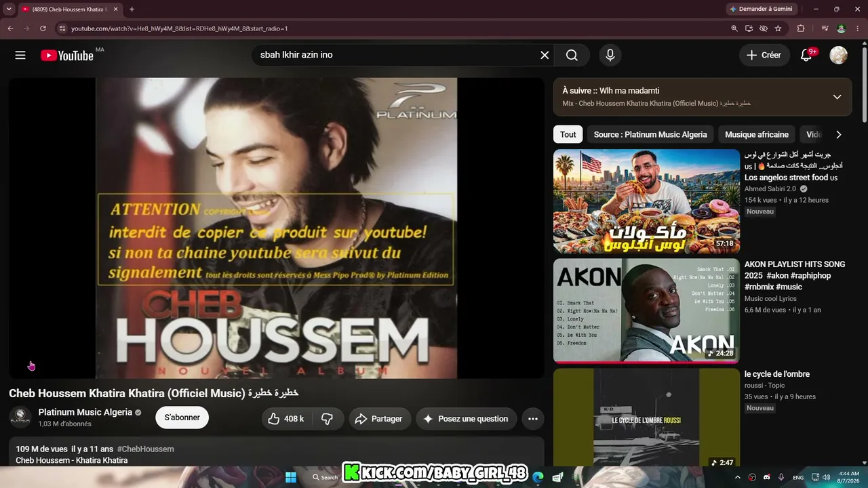Open the clock showing 4:44 AM

pyautogui.click(x=849, y=477)
